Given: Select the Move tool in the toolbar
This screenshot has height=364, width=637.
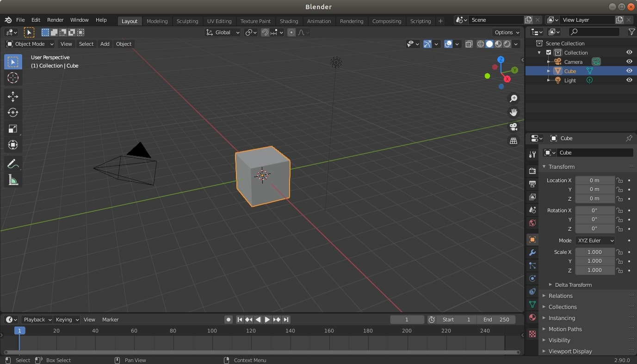Looking at the screenshot, I should click(x=13, y=96).
